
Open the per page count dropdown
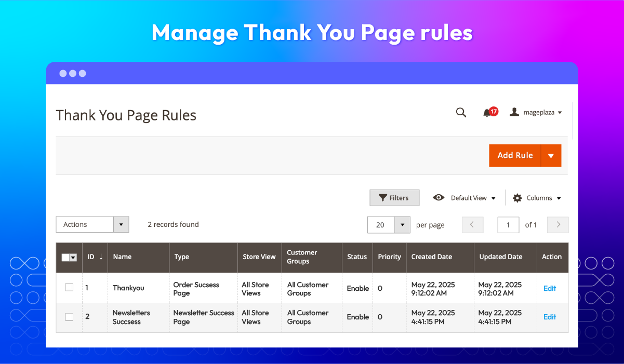tap(402, 225)
